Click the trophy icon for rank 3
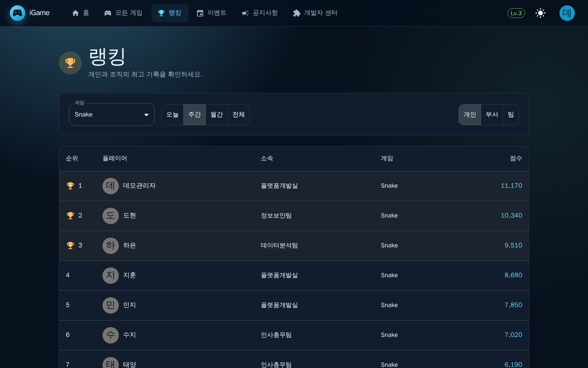Viewport: 588px width, 368px height. [x=70, y=245]
